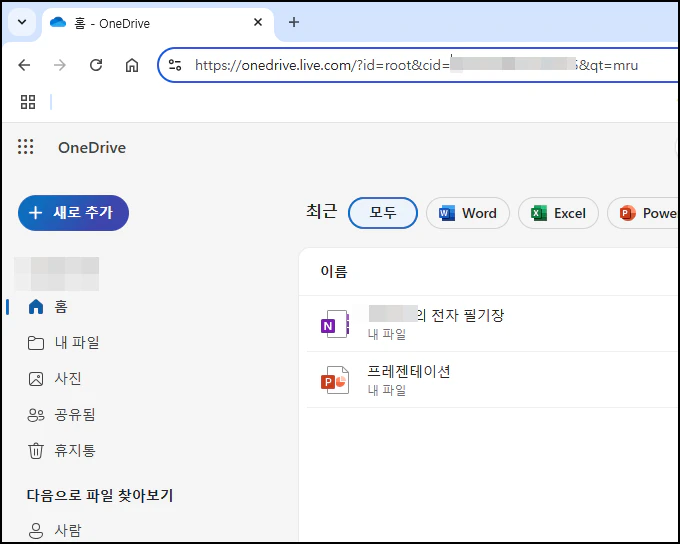Open the tab search dropdown arrow
The width and height of the screenshot is (680, 544).
click(x=22, y=22)
